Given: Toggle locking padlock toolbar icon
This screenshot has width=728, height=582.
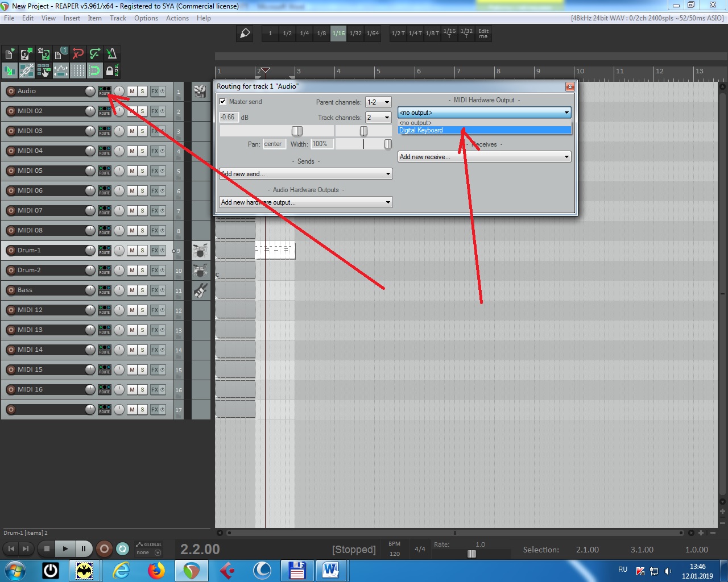Looking at the screenshot, I should coord(112,71).
